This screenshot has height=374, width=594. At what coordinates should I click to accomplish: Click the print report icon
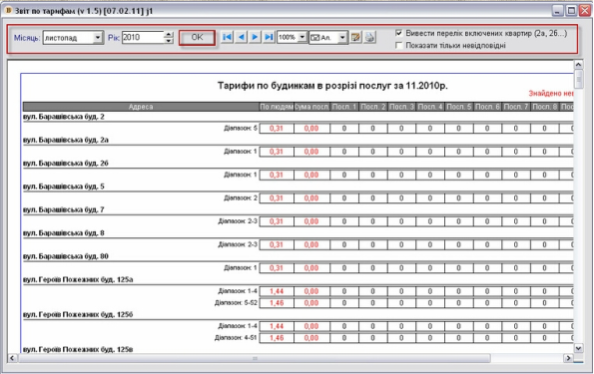pos(369,37)
